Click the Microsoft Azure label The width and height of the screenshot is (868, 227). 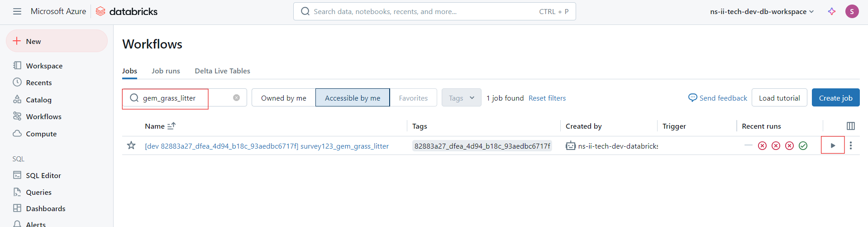58,11
